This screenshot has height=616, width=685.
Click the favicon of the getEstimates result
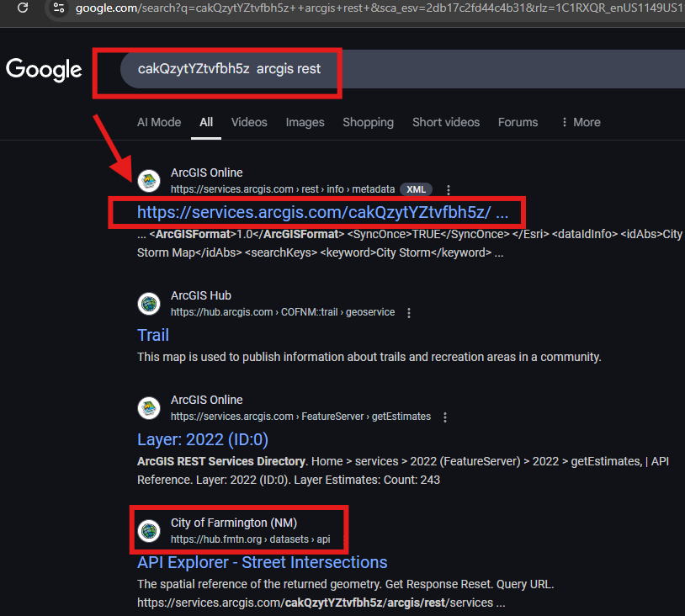(149, 408)
